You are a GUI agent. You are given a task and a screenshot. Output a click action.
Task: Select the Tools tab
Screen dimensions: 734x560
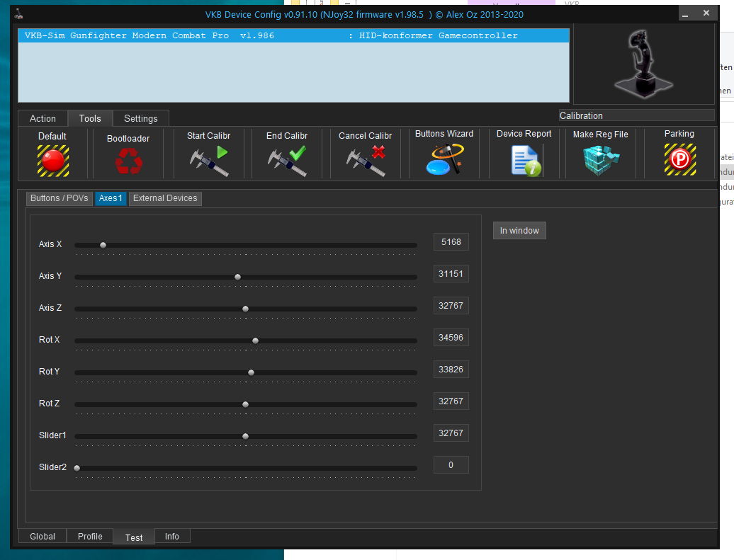(90, 118)
